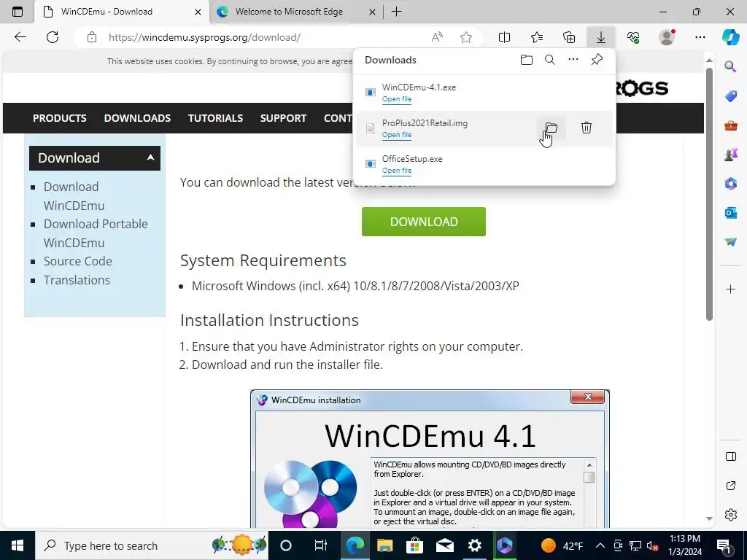Open Browser essentials heart icon
This screenshot has height=560, width=747.
coord(633,37)
